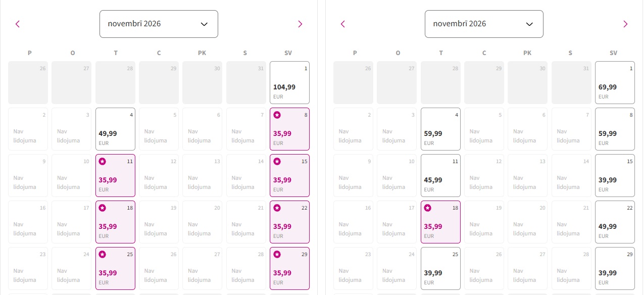Screen dimensions: 644x295
Task: Click chevron arrow in right month selector
Action: [529, 24]
